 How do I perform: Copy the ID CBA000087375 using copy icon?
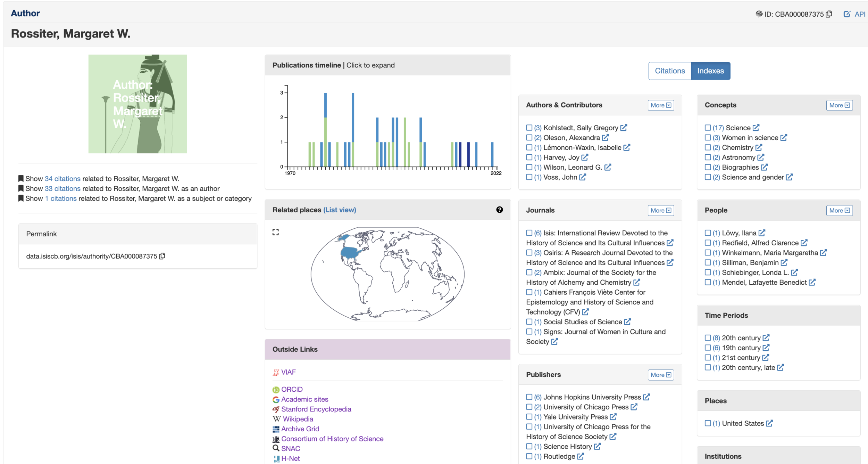coord(829,14)
